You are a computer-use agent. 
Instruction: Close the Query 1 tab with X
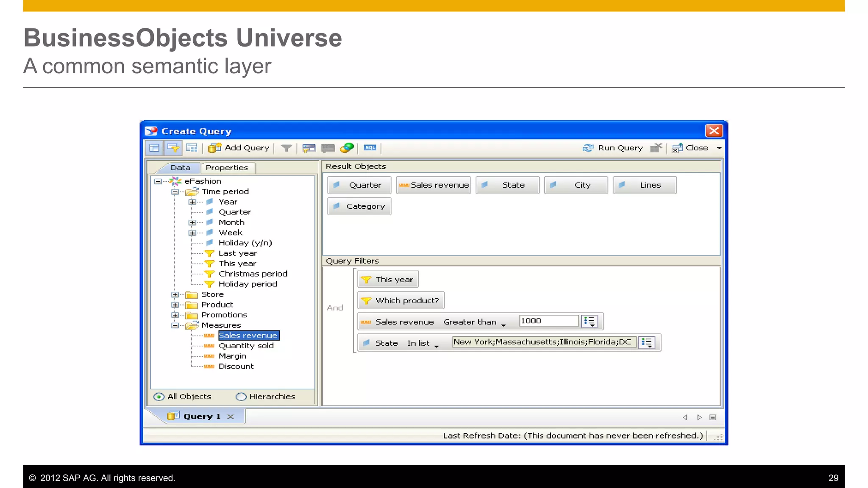point(231,416)
